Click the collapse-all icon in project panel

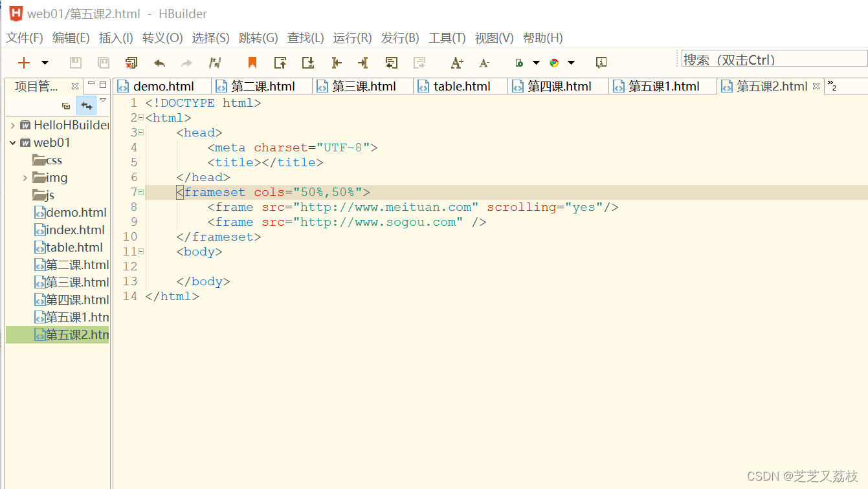(x=66, y=105)
